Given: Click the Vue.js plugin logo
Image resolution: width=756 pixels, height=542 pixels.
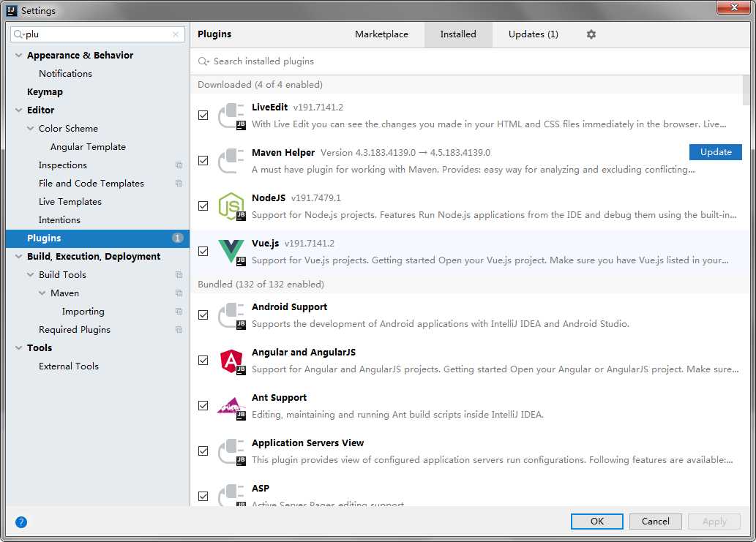Looking at the screenshot, I should pos(231,252).
